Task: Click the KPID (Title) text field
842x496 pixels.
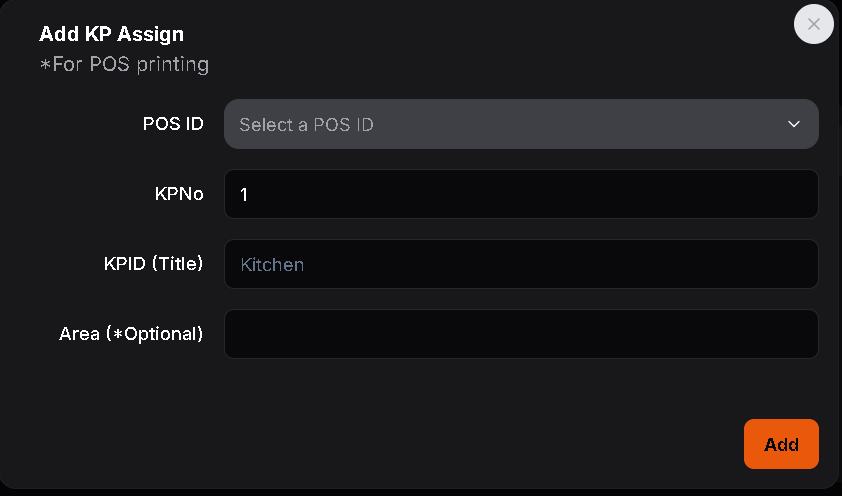Action: (x=520, y=264)
